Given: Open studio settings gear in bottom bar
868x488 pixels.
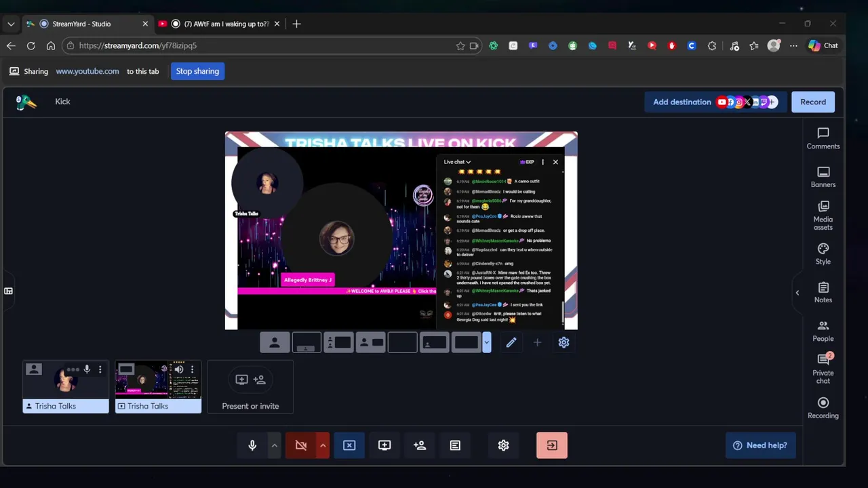Looking at the screenshot, I should (x=503, y=445).
